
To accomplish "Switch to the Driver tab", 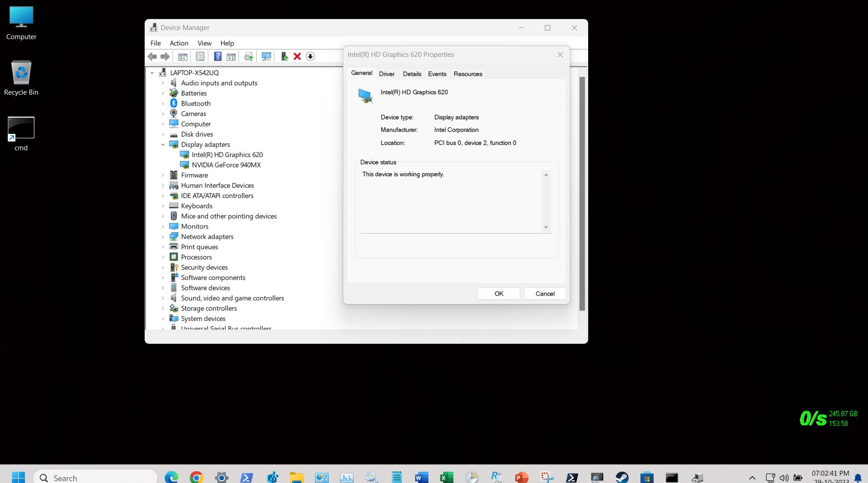I will pos(387,74).
